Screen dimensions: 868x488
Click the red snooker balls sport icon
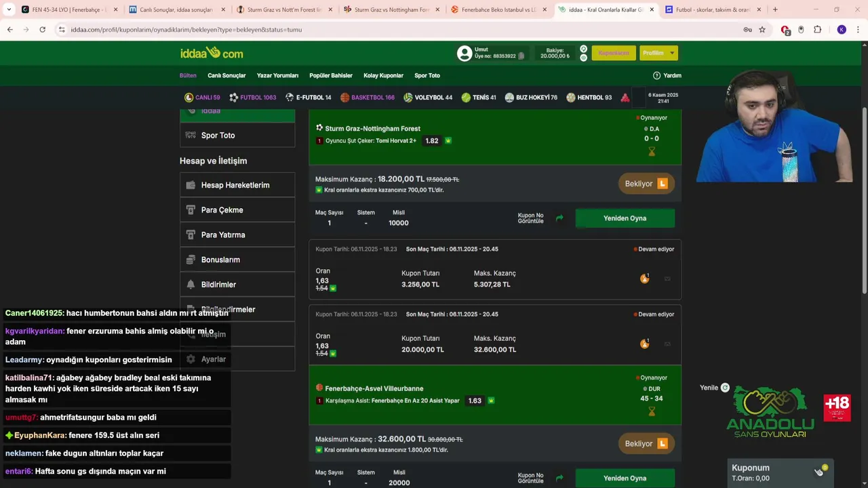(x=625, y=98)
